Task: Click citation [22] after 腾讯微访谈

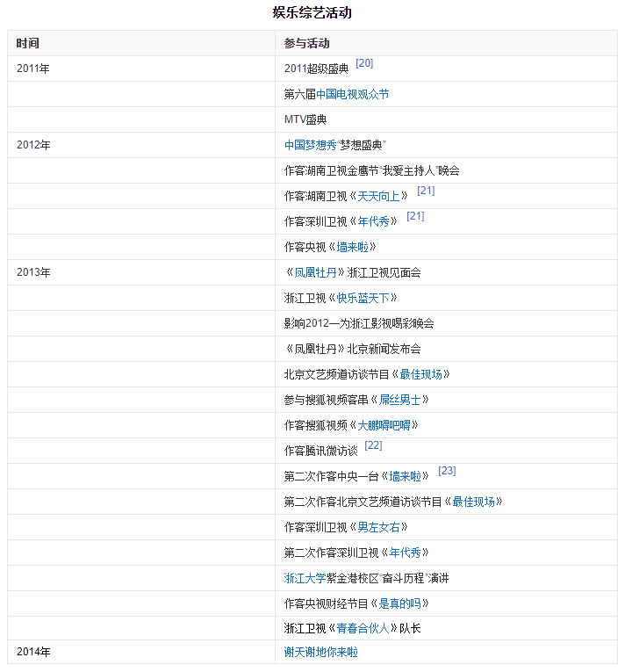Action: [x=373, y=445]
